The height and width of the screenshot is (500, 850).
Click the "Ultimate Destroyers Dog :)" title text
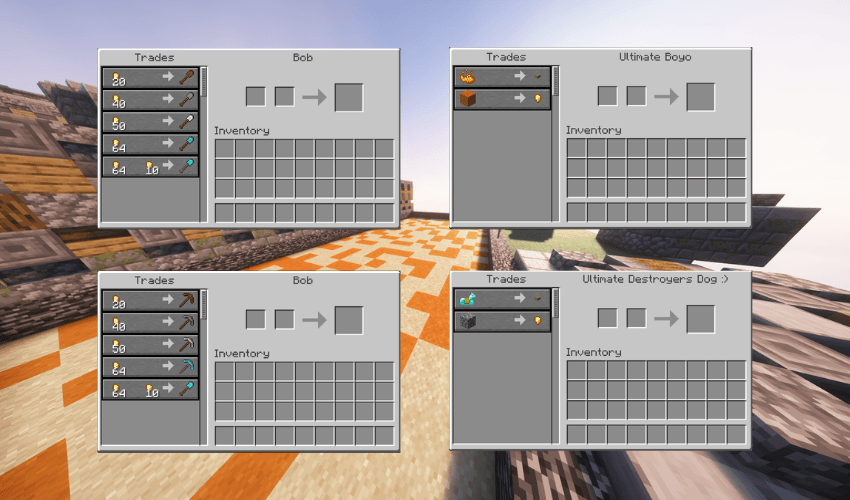655,279
